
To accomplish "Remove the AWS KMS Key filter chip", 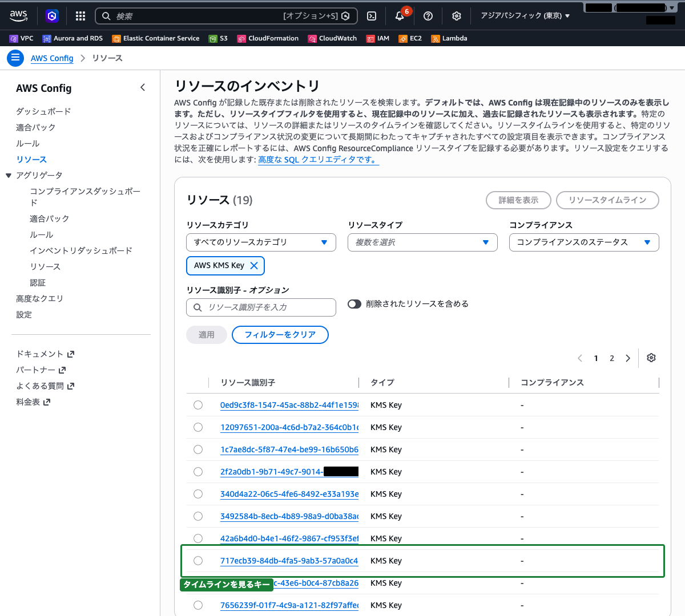I will click(x=254, y=265).
